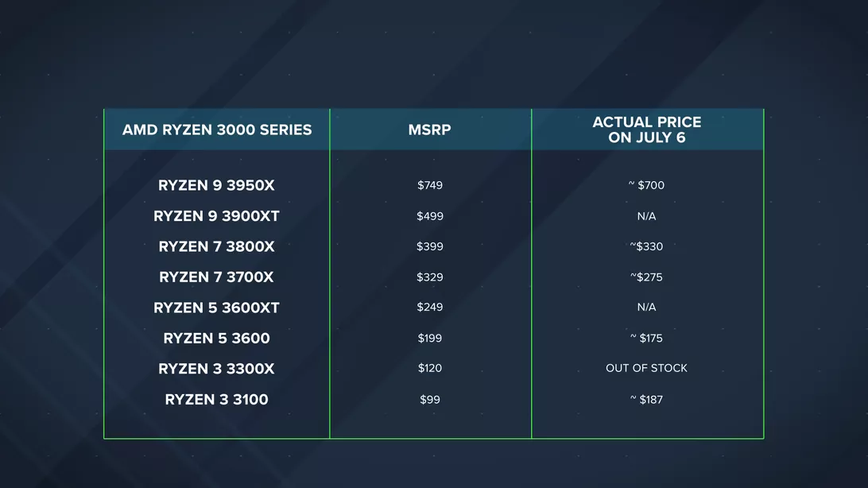Select the Ryzen 9 3950X row label
Image resolution: width=868 pixels, height=488 pixels.
point(216,186)
